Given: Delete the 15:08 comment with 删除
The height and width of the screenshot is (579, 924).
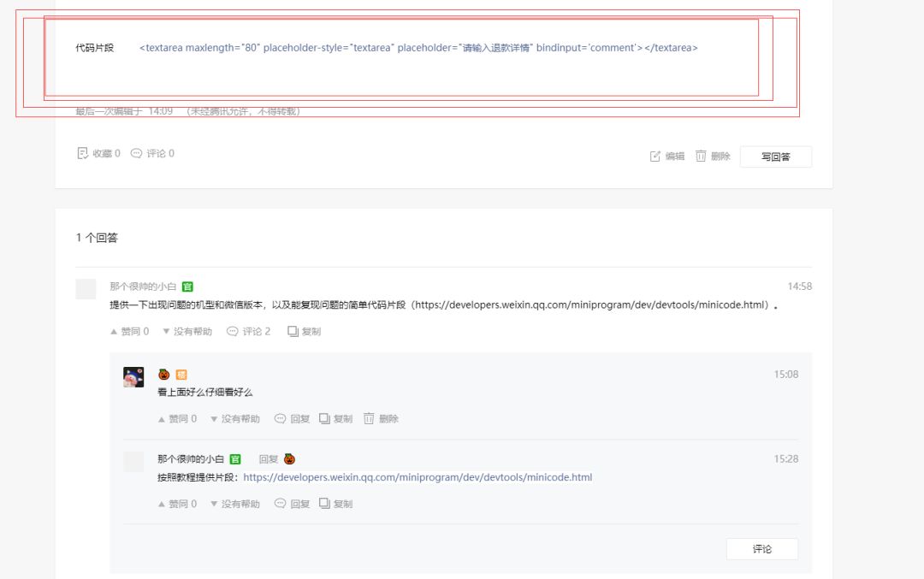Looking at the screenshot, I should 382,419.
